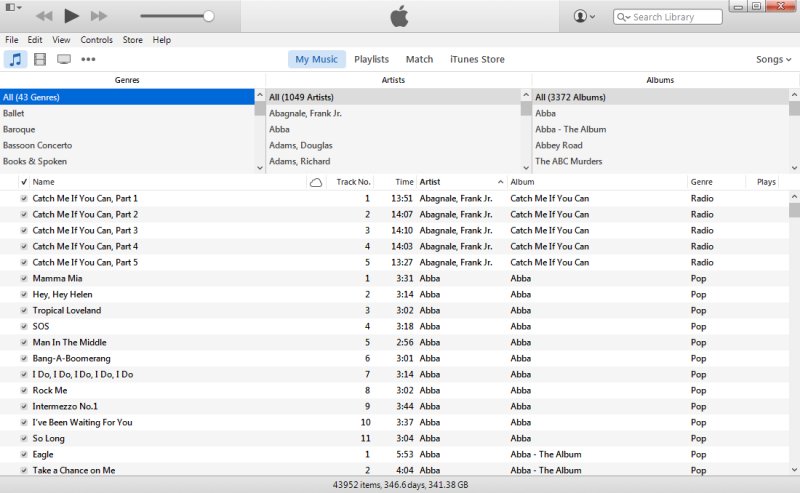
Task: Select the Baroque genre
Action: point(127,130)
